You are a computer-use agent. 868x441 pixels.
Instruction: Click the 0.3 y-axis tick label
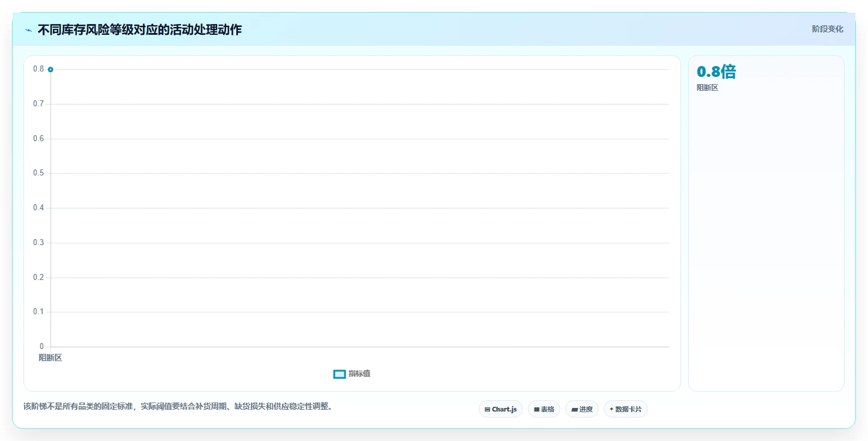(38, 243)
